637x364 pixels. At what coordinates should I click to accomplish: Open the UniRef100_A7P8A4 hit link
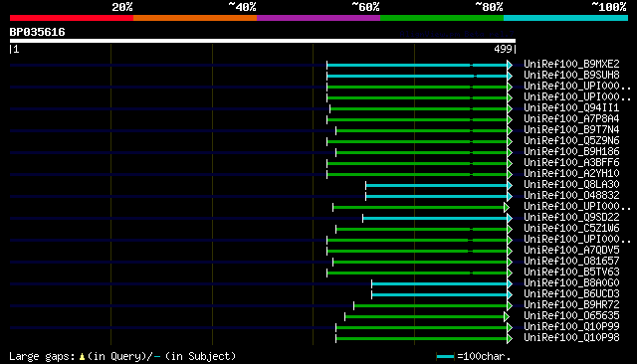(571, 119)
